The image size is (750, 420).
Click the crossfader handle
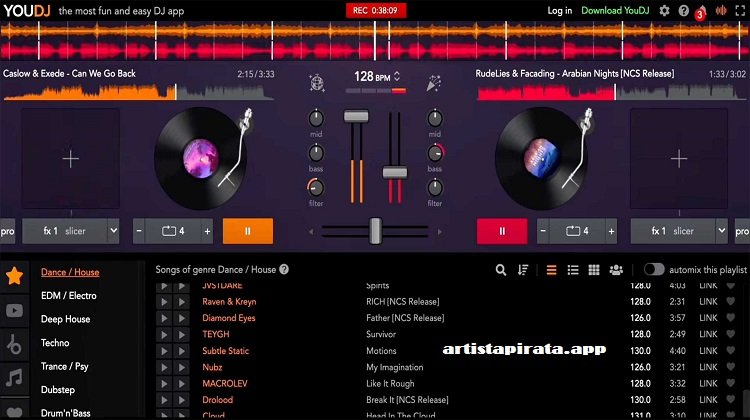click(375, 231)
